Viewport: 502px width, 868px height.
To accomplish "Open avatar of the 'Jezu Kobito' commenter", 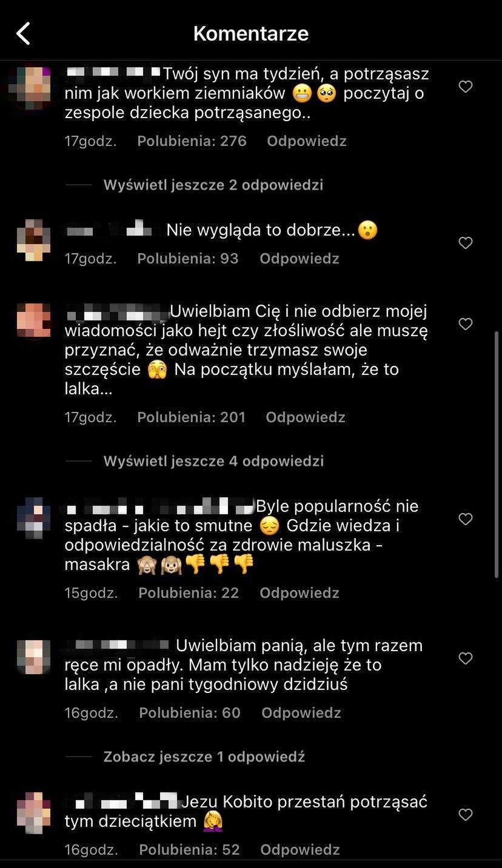I will [x=33, y=813].
